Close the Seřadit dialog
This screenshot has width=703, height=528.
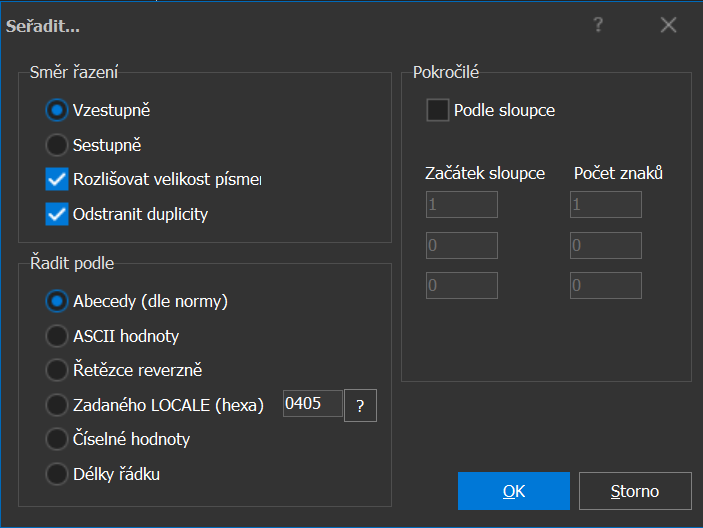(668, 25)
